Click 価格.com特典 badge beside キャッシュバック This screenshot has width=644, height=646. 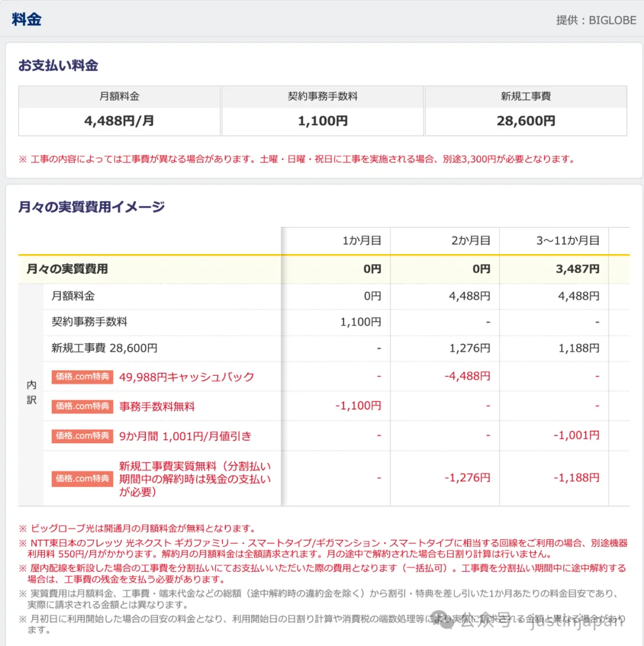[82, 376]
